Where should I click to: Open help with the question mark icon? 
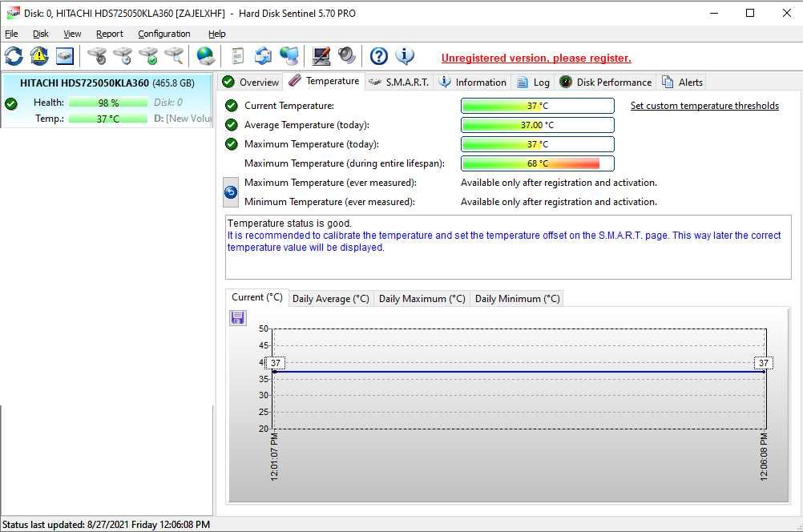(379, 56)
